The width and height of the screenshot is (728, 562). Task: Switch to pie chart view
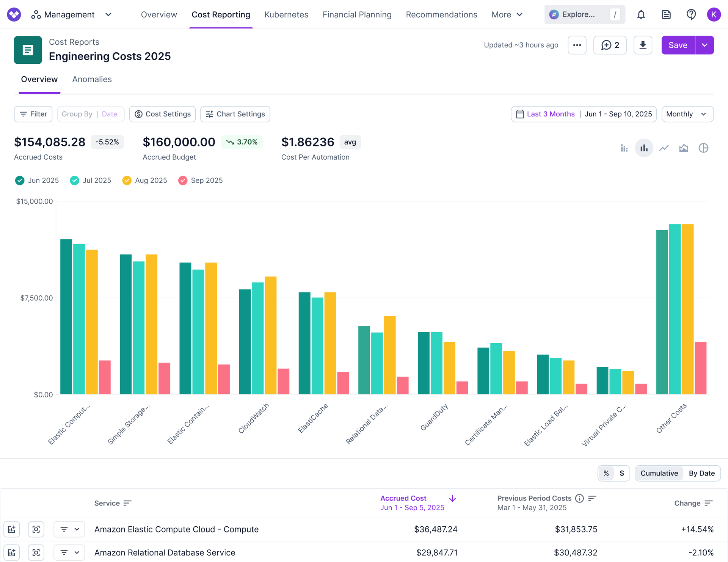point(703,148)
